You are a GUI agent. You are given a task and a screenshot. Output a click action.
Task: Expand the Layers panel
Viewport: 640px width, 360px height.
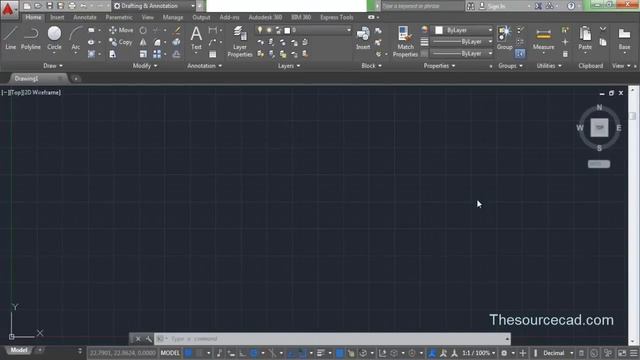point(289,66)
